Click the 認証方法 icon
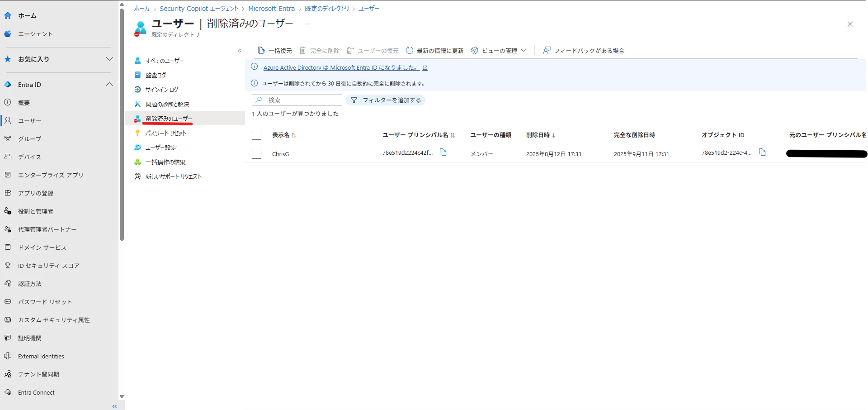This screenshot has height=410, width=868. [x=8, y=283]
